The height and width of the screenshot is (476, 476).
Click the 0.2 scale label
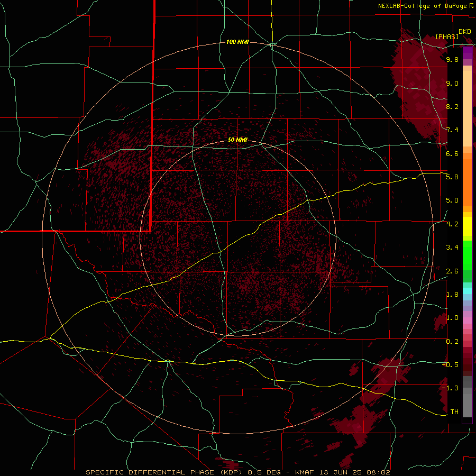pyautogui.click(x=452, y=342)
